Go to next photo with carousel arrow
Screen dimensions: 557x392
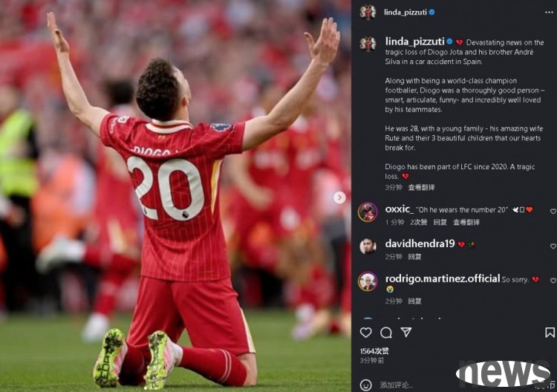click(x=339, y=197)
